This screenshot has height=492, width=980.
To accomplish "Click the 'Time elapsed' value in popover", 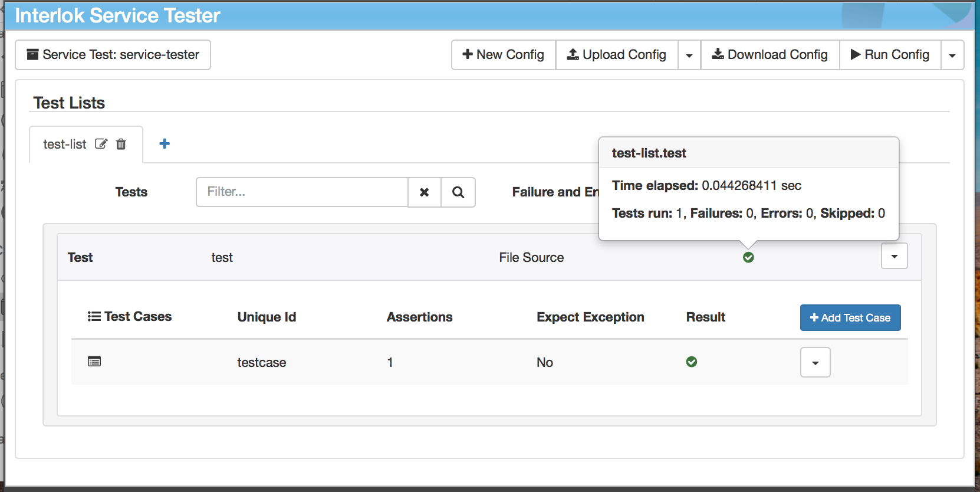I will point(751,186).
